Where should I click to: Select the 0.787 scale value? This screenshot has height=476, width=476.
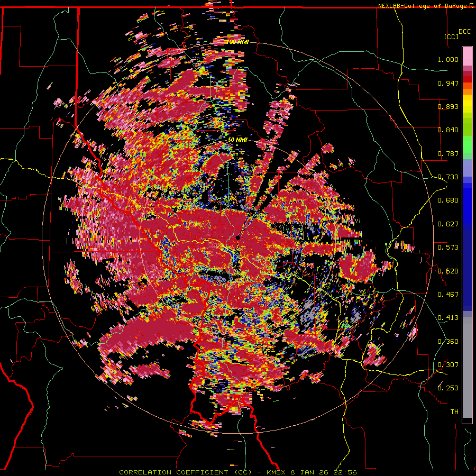pyautogui.click(x=448, y=153)
